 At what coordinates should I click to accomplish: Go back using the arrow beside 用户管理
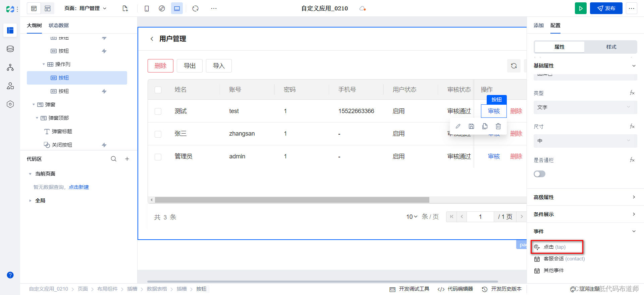click(x=152, y=39)
